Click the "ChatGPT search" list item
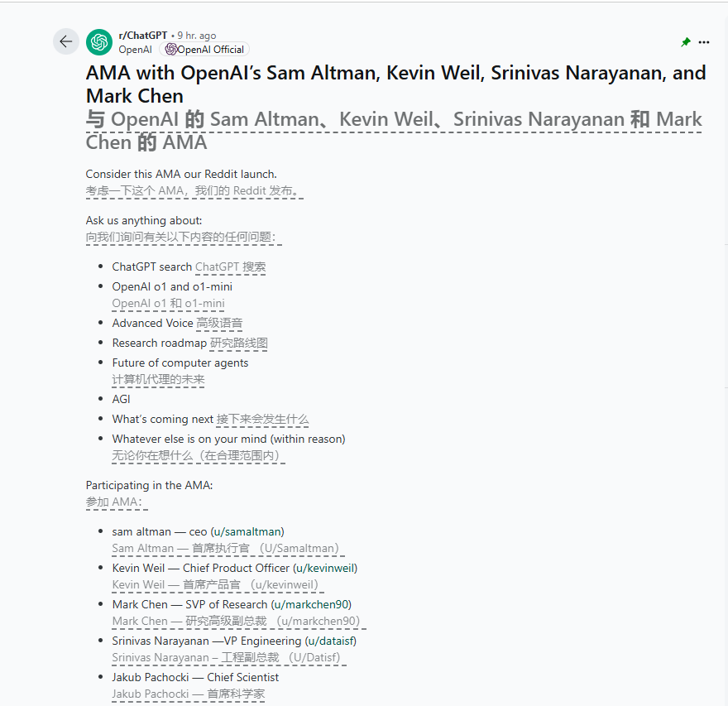 tap(151, 267)
